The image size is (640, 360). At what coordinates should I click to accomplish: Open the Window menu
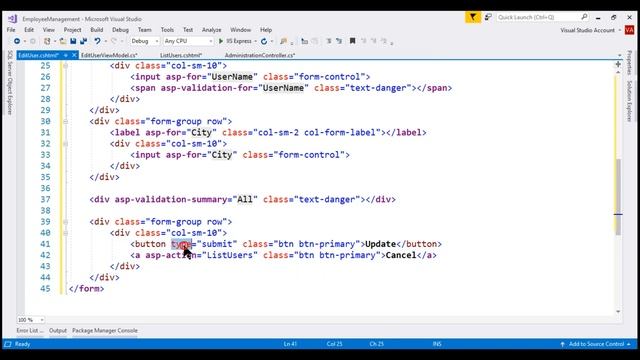tap(240, 30)
